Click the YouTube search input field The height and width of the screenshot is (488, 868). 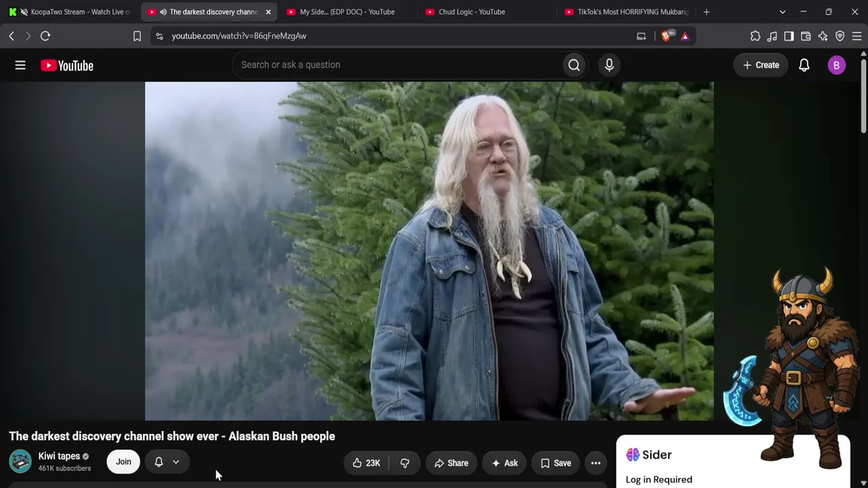pyautogui.click(x=397, y=65)
